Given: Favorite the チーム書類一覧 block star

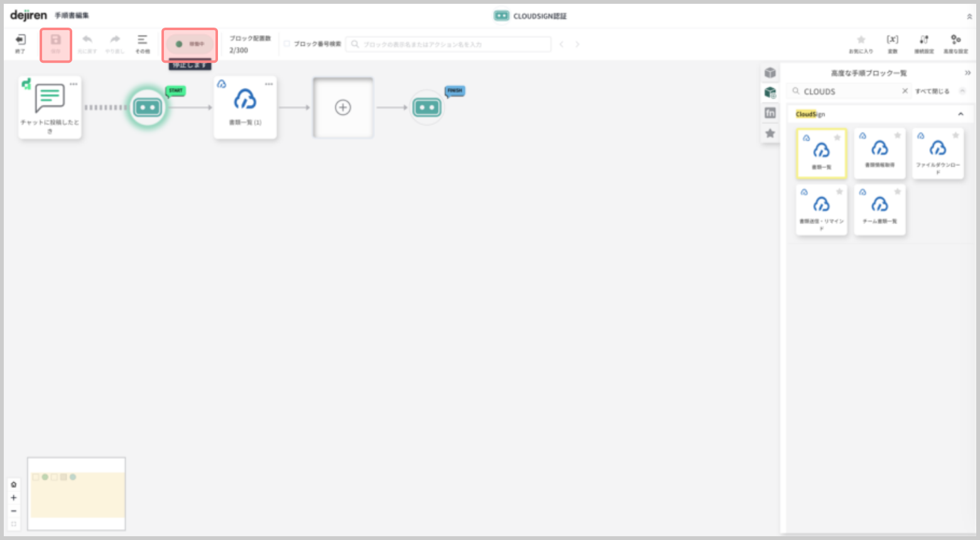Looking at the screenshot, I should click(x=898, y=192).
